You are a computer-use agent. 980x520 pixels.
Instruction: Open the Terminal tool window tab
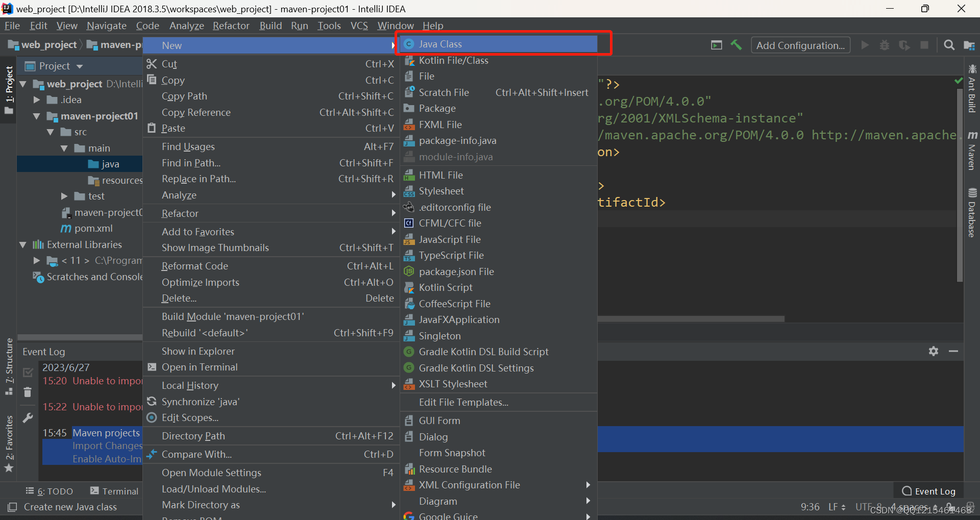[x=114, y=491]
